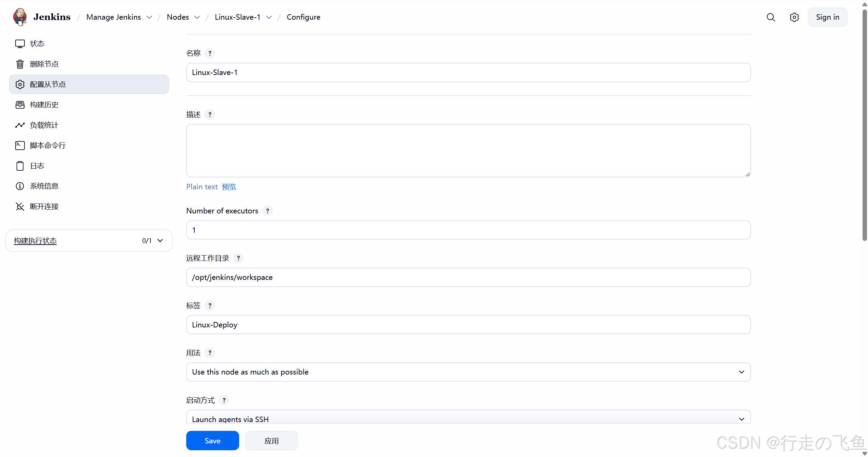The image size is (868, 457).
Task: Show help for the 用法 field
Action: pyautogui.click(x=210, y=353)
